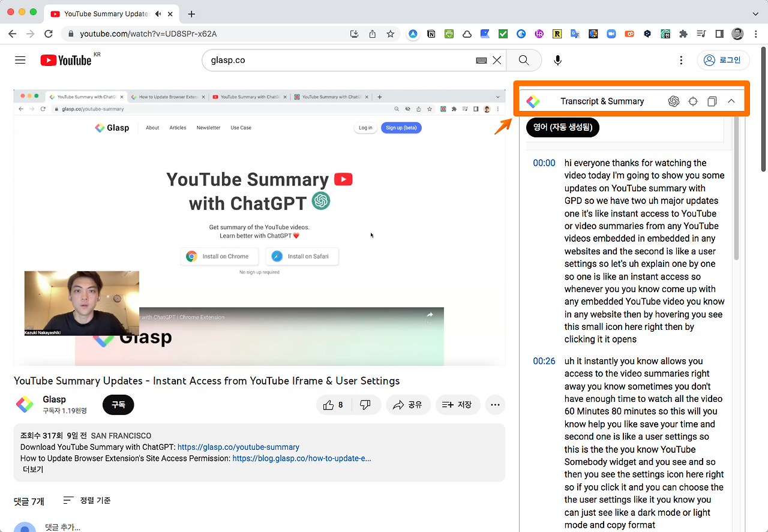
Task: Open the Chrome profile avatar
Action: point(737,34)
